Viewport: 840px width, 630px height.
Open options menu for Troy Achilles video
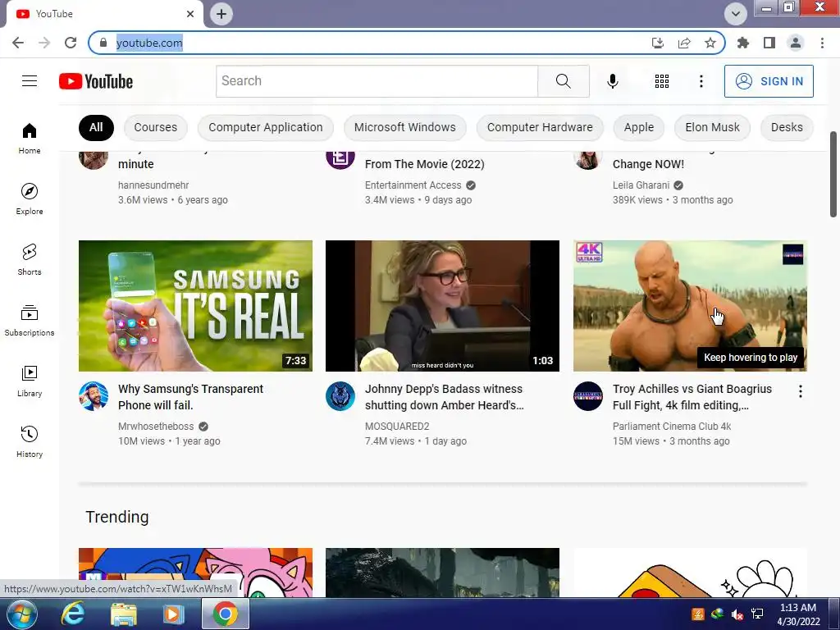click(x=801, y=391)
